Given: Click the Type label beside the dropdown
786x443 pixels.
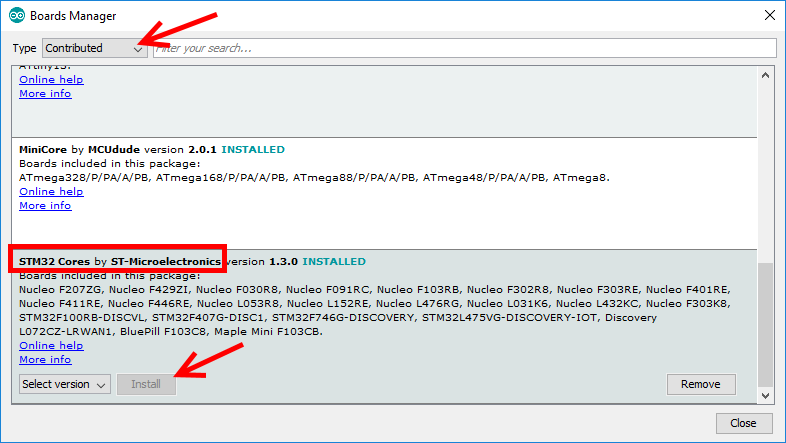Looking at the screenshot, I should tap(24, 49).
